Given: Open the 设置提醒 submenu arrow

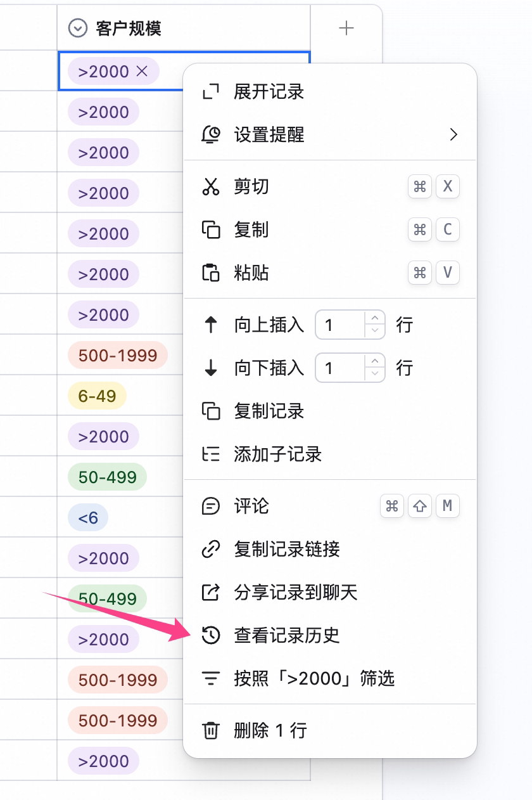Looking at the screenshot, I should (x=453, y=134).
